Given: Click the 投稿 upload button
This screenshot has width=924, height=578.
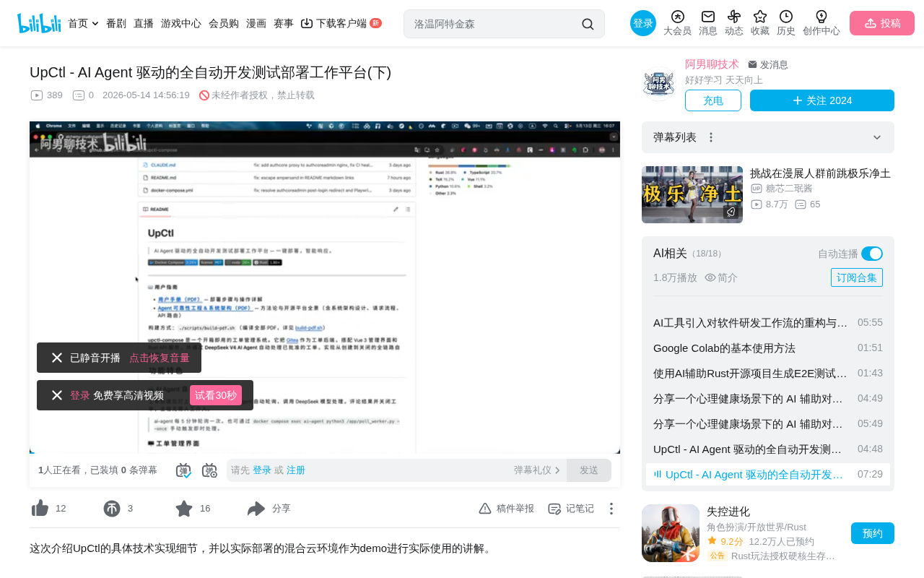Looking at the screenshot, I should 882,23.
